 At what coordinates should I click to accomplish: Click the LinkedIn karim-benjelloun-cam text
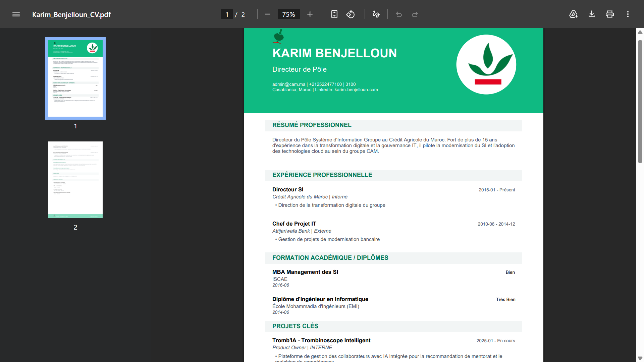[x=346, y=90]
